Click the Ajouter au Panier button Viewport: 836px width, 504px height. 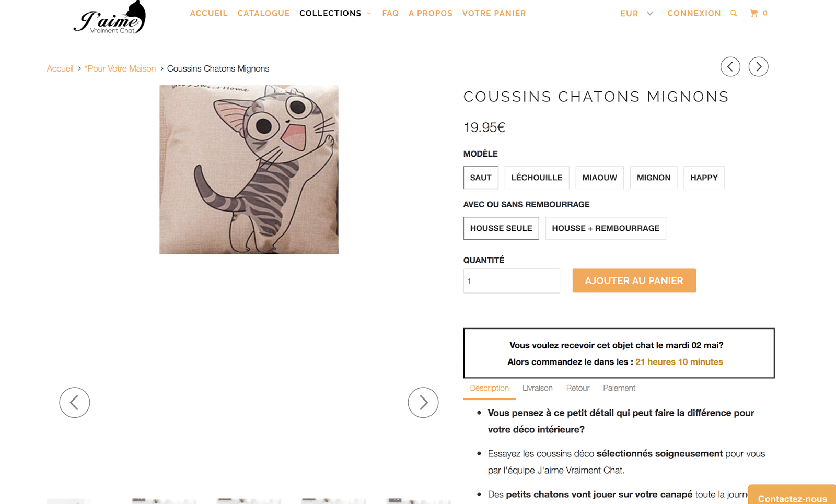point(634,281)
